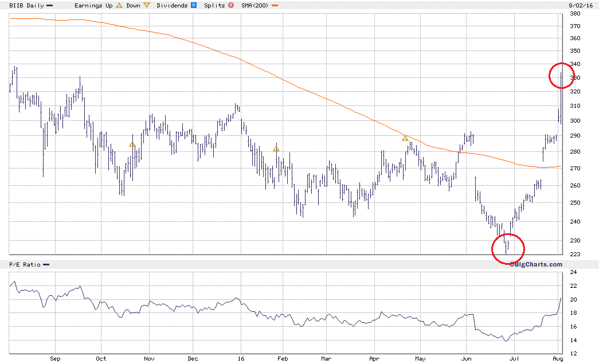Click the May label on date axis

coord(420,359)
